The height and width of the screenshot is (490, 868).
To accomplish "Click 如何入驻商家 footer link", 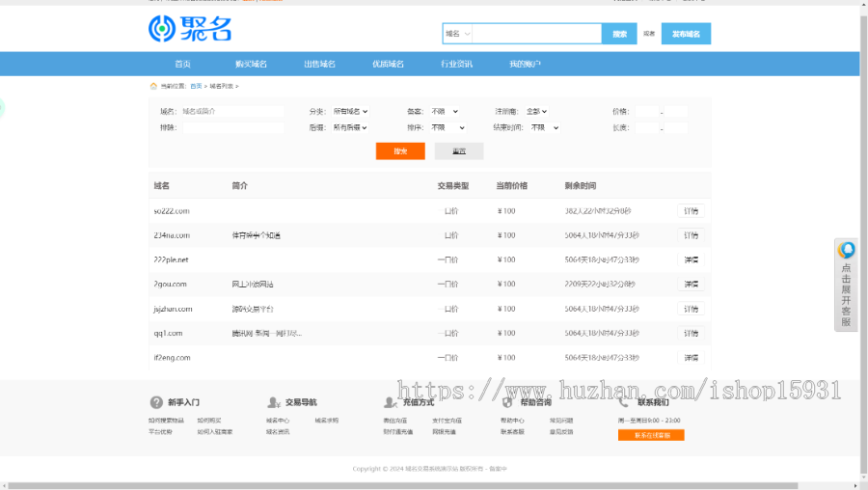I will pos(215,432).
